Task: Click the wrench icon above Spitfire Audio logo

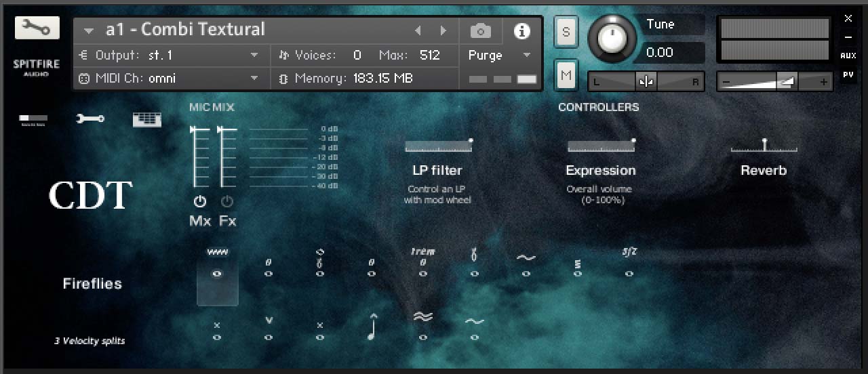Action: tap(37, 28)
